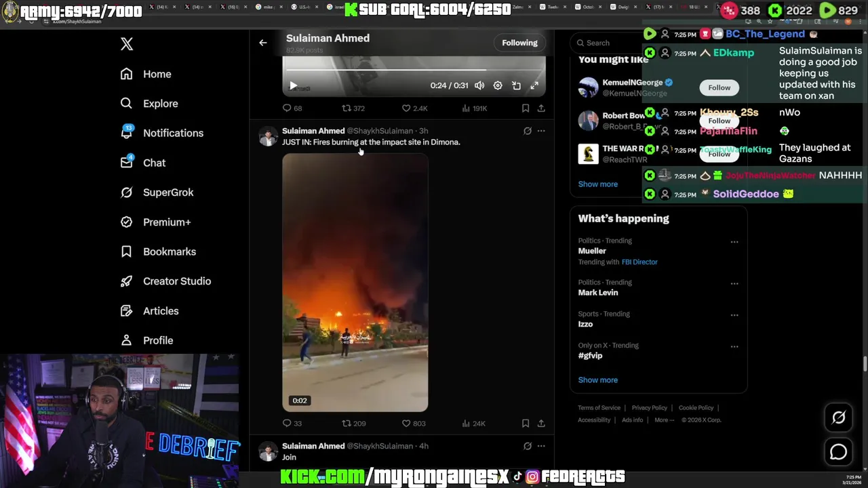Open SuperGrok in the sidebar

tap(157, 192)
